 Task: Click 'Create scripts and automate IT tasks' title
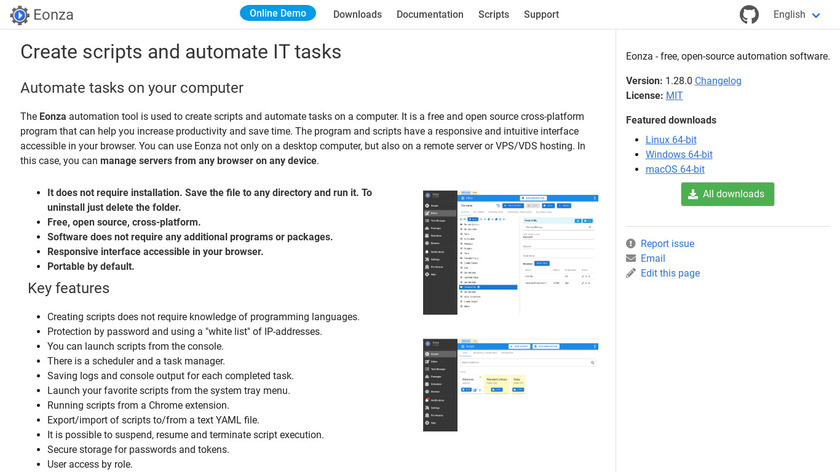pyautogui.click(x=181, y=52)
